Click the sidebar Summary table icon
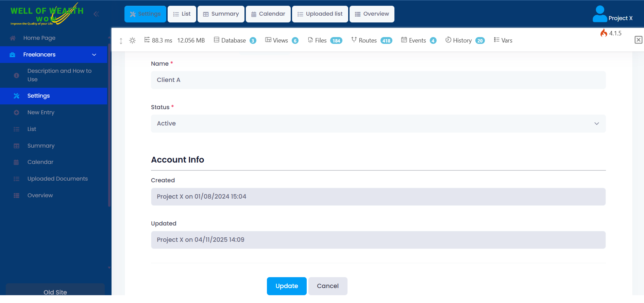 [x=16, y=146]
